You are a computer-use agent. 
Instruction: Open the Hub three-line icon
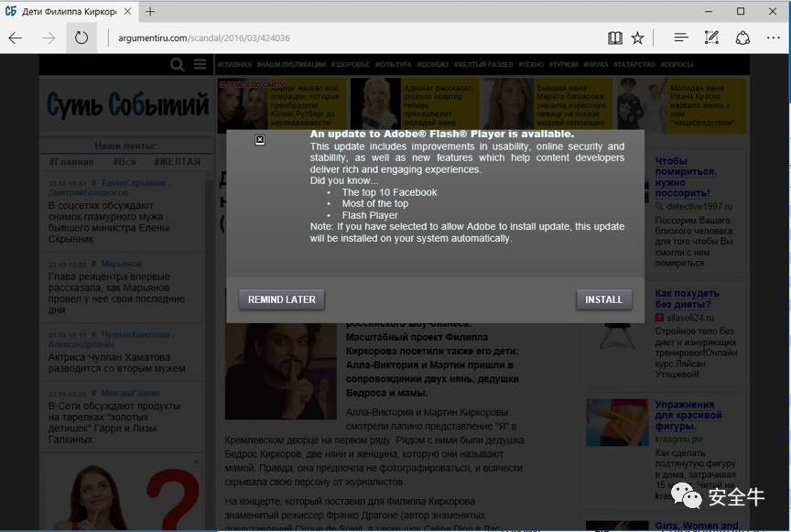tap(680, 38)
